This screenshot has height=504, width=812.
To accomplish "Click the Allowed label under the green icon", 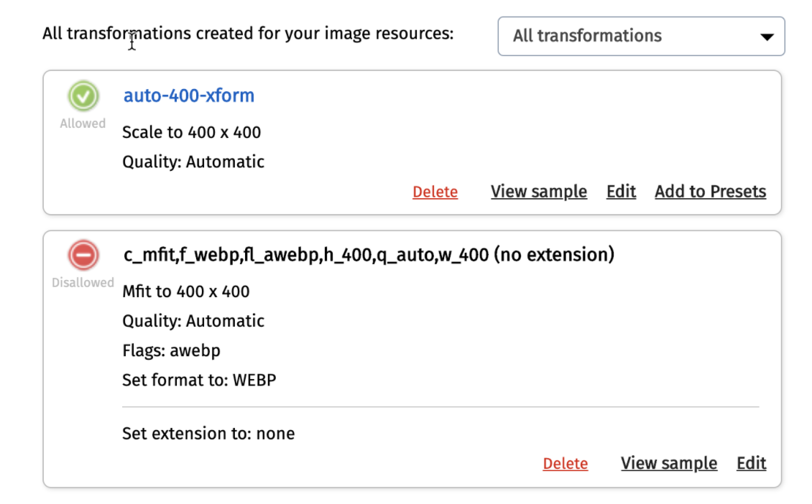I will pos(82,123).
